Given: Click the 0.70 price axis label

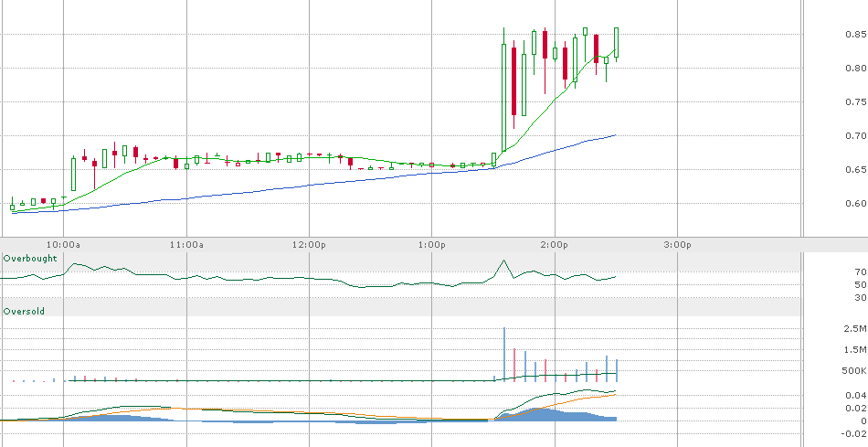Looking at the screenshot, I should point(855,135).
